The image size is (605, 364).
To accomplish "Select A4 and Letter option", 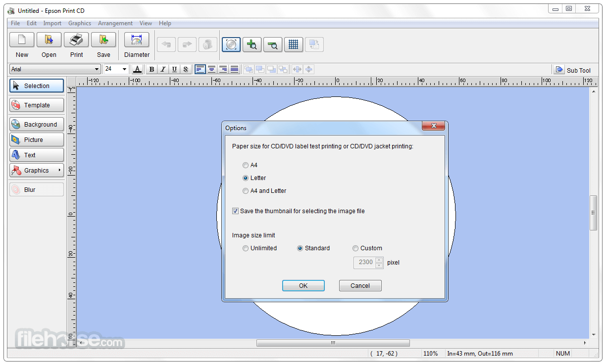I will pyautogui.click(x=246, y=191).
